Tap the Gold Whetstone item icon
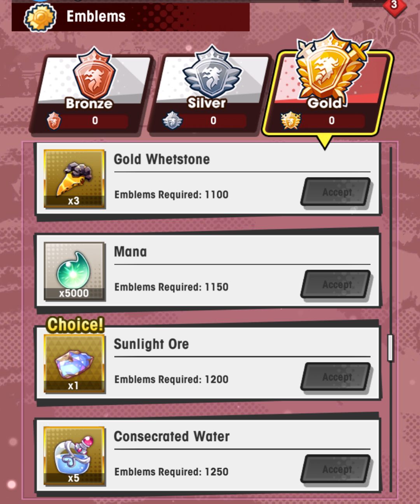420x504 pixels. click(74, 179)
